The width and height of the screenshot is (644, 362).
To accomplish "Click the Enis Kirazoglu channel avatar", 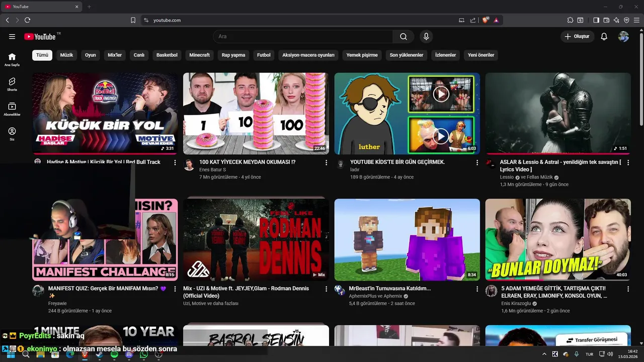I will [491, 291].
